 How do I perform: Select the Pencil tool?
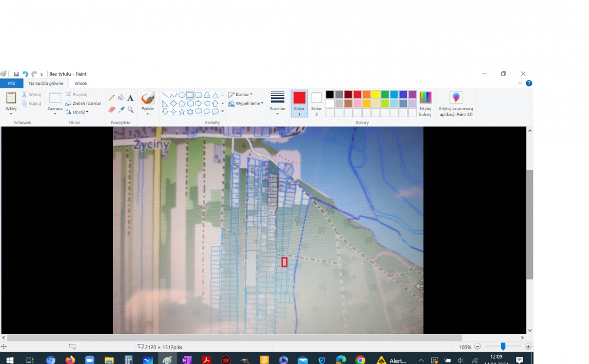(x=111, y=98)
